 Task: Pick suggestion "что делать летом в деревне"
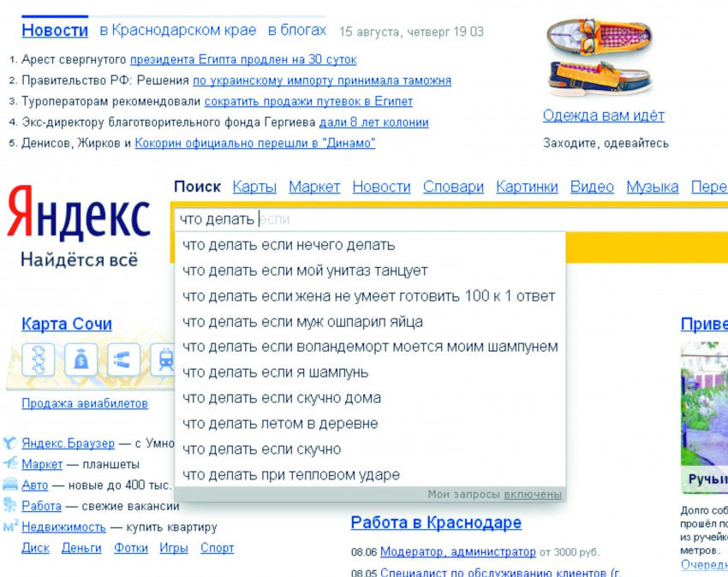[x=280, y=423]
